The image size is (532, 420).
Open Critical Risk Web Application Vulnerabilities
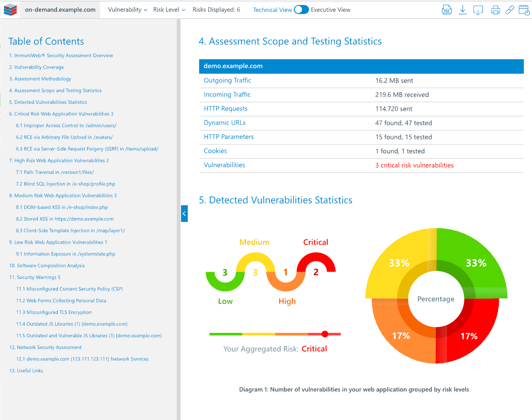[61, 114]
